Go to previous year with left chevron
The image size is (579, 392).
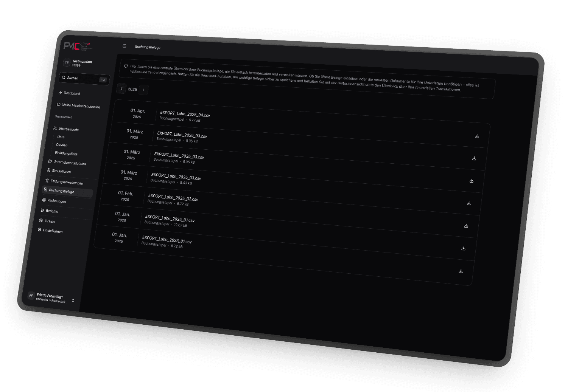(x=121, y=88)
